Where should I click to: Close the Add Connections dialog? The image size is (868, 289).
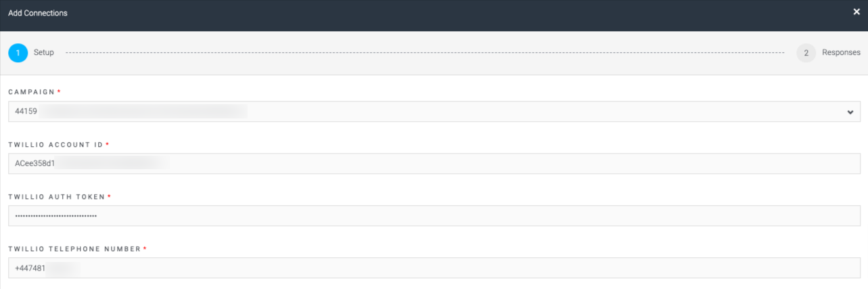click(x=856, y=12)
